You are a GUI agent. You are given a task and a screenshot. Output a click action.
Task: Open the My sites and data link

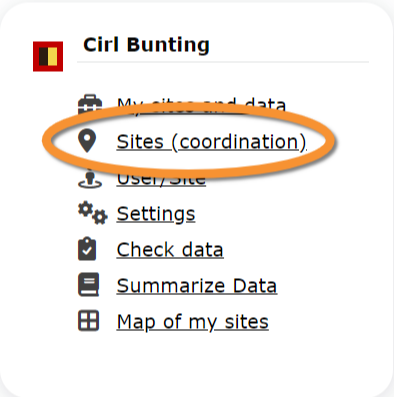pos(201,104)
